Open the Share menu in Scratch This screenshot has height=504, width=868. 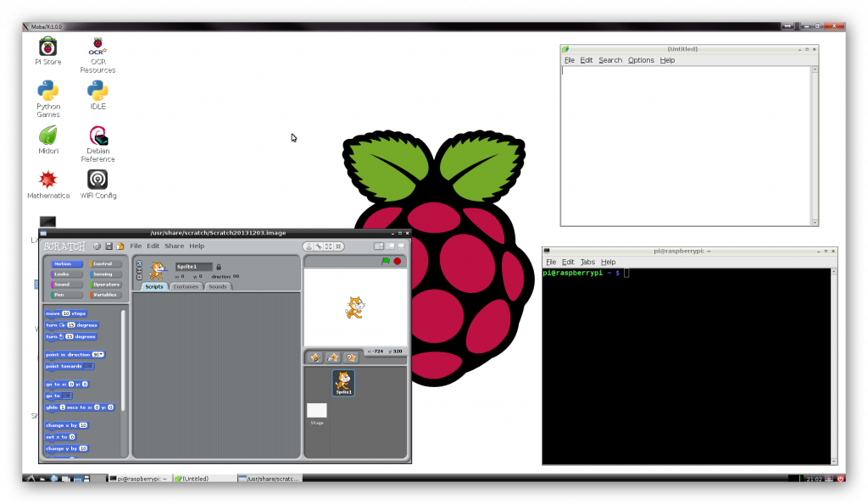(173, 246)
